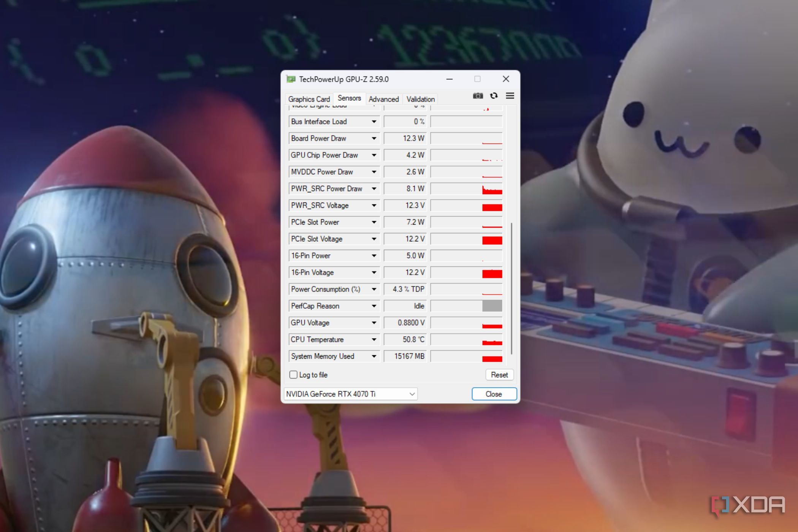Open the PWR_SRC Voltage dropdown arrow

click(374, 205)
